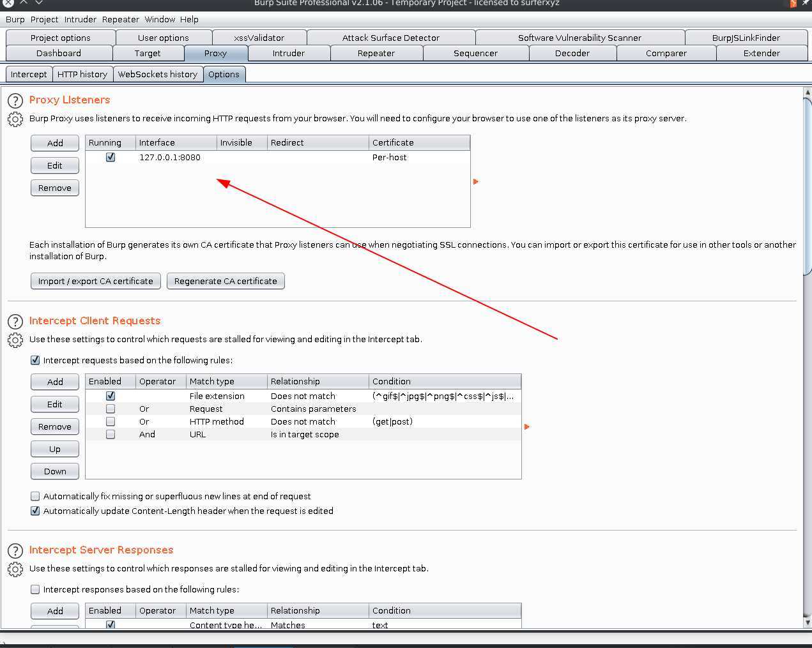Open Intercept Client Requests gear options
Viewport: 812px width, 648px height.
click(x=15, y=340)
